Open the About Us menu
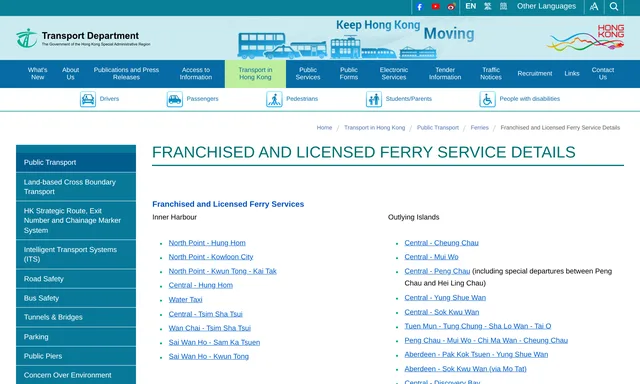The image size is (640, 384). 71,74
